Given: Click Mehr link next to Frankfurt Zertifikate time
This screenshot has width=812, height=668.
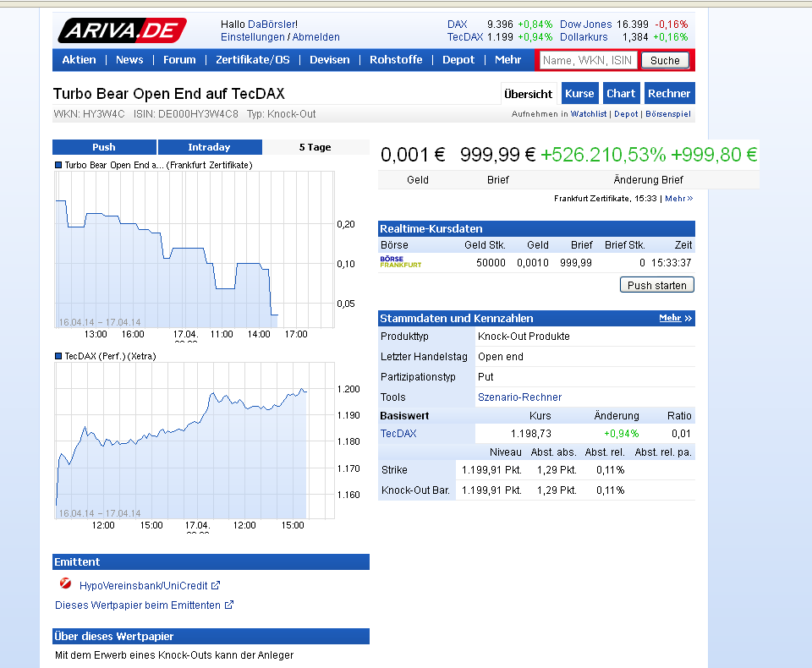Looking at the screenshot, I should coord(679,199).
